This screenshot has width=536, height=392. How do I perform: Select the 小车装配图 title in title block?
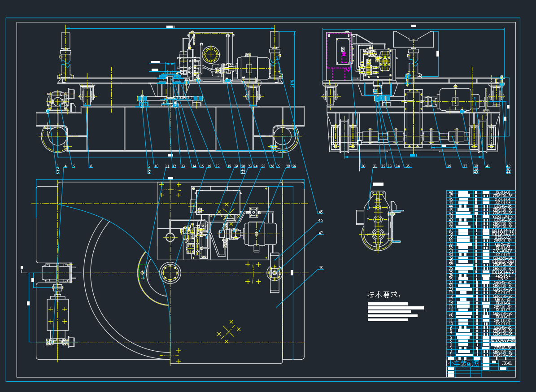463,364
